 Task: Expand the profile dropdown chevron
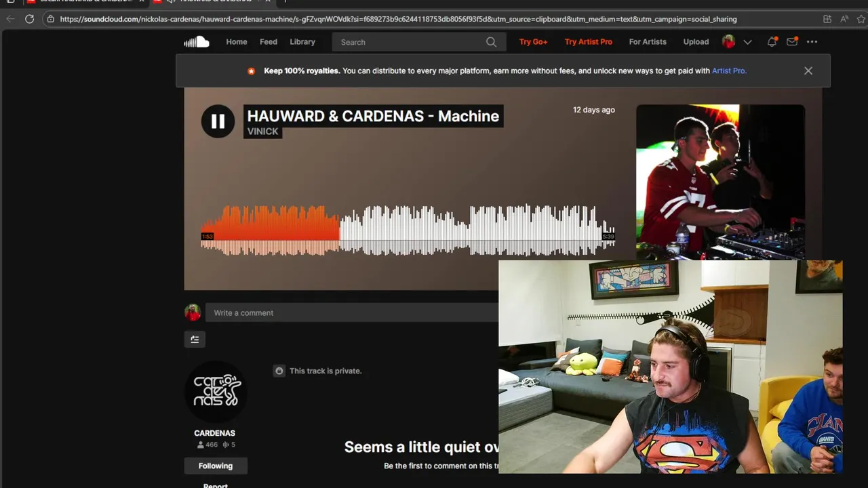tap(747, 42)
